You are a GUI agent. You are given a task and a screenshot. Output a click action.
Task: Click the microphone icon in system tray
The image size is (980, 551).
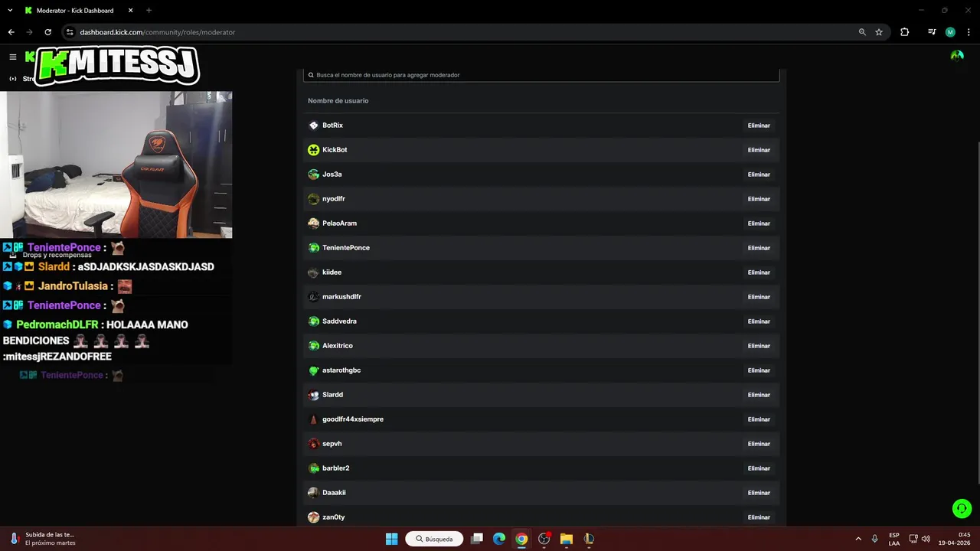click(x=874, y=539)
